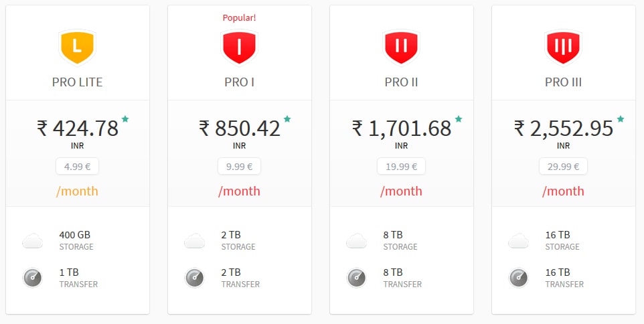The width and height of the screenshot is (644, 324).
Task: Select the 29.99 € price badge
Action: coord(563,166)
